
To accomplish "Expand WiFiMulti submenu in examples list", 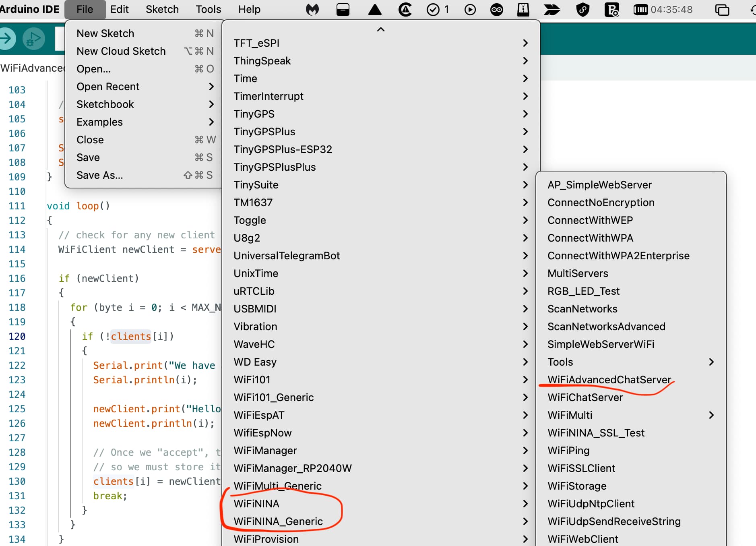I will pyautogui.click(x=631, y=415).
